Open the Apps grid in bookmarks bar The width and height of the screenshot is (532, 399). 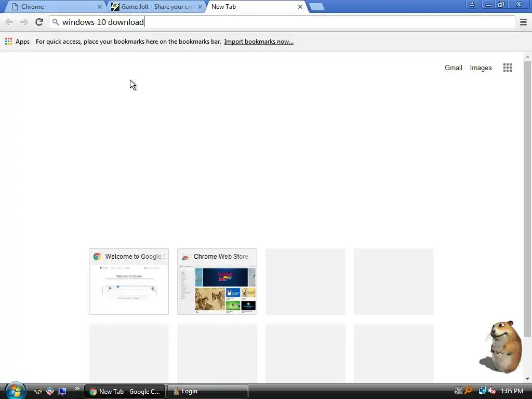(8, 42)
